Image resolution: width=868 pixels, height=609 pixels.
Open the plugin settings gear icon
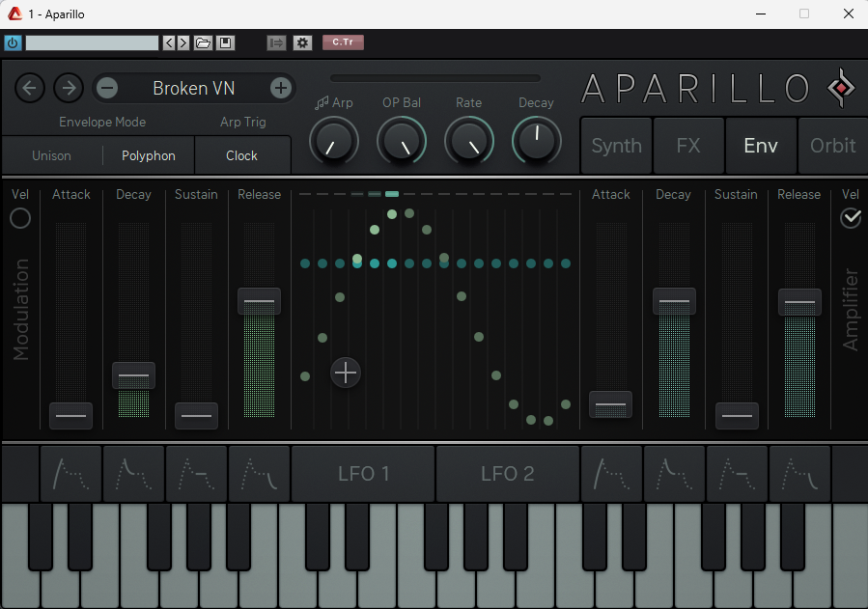(302, 42)
